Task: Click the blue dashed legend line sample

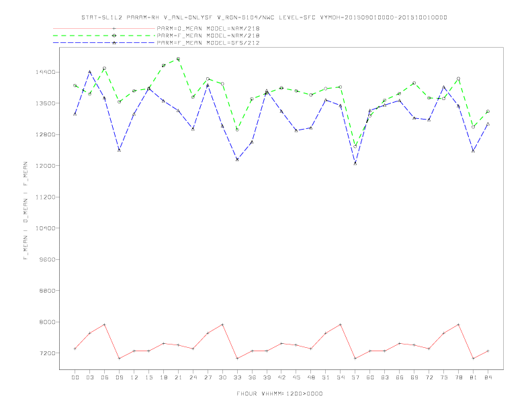Action: pyautogui.click(x=104, y=43)
